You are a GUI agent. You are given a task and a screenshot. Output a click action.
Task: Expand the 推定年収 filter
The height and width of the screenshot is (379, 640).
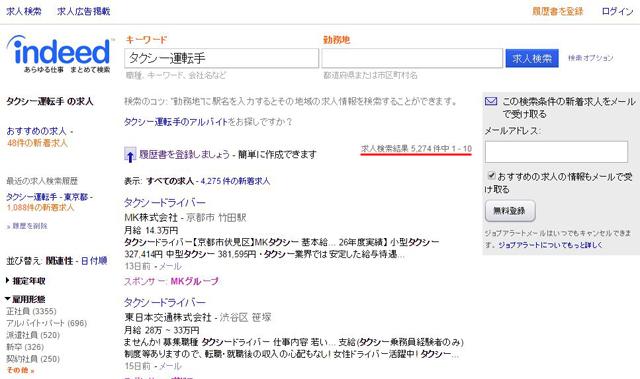[26, 281]
